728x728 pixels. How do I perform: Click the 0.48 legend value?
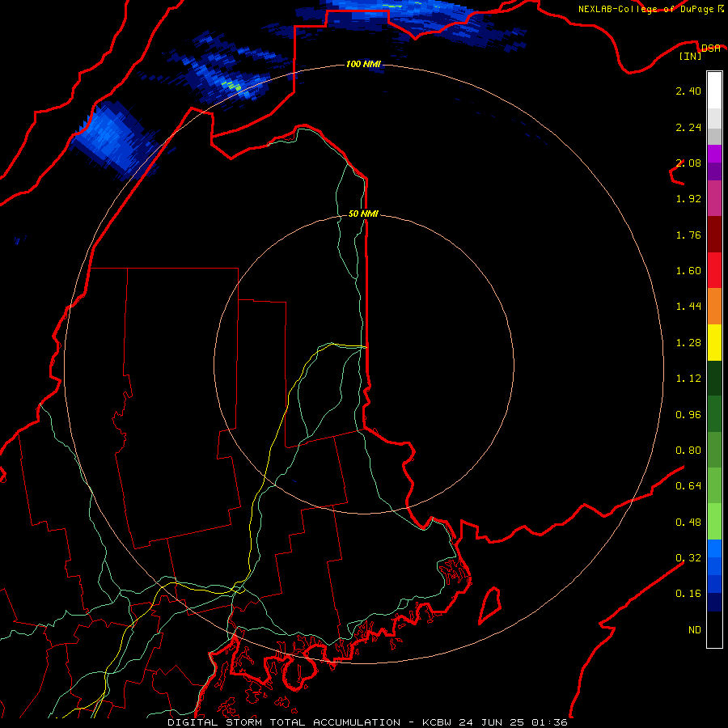(688, 523)
